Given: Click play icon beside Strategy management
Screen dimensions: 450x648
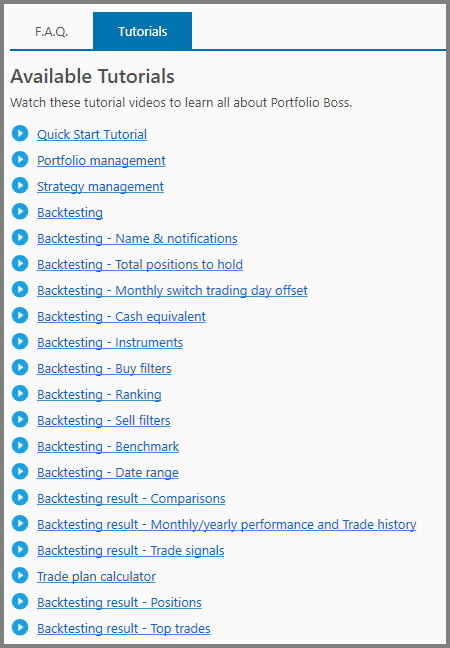Looking at the screenshot, I should [20, 186].
